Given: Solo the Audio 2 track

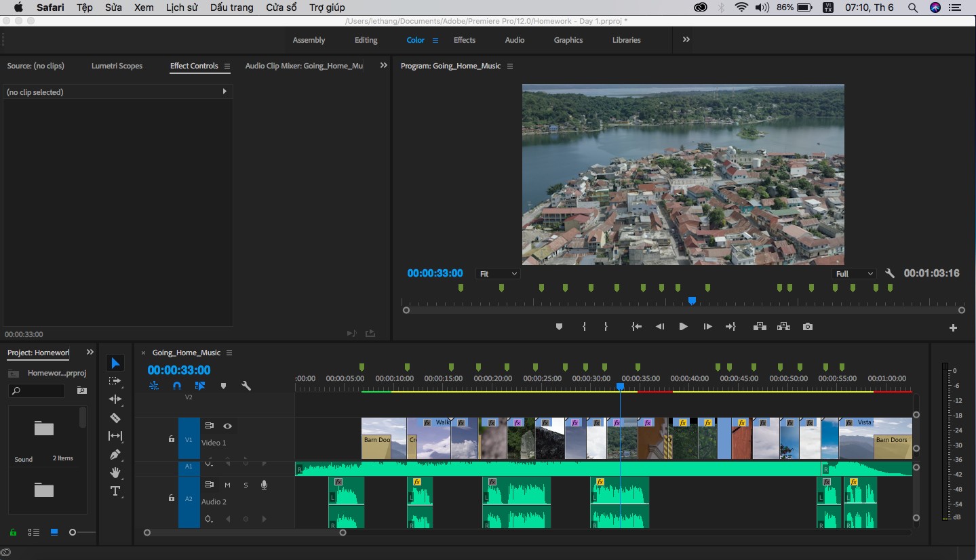Looking at the screenshot, I should click(x=246, y=485).
